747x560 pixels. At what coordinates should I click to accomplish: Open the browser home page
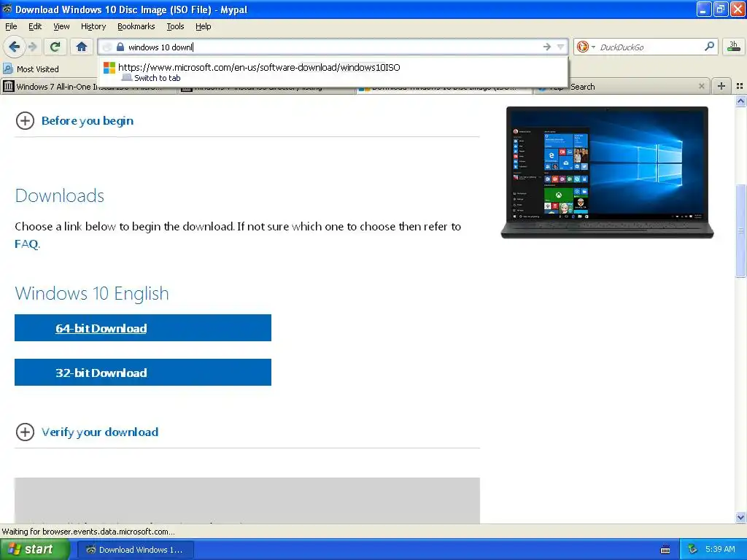tap(82, 47)
